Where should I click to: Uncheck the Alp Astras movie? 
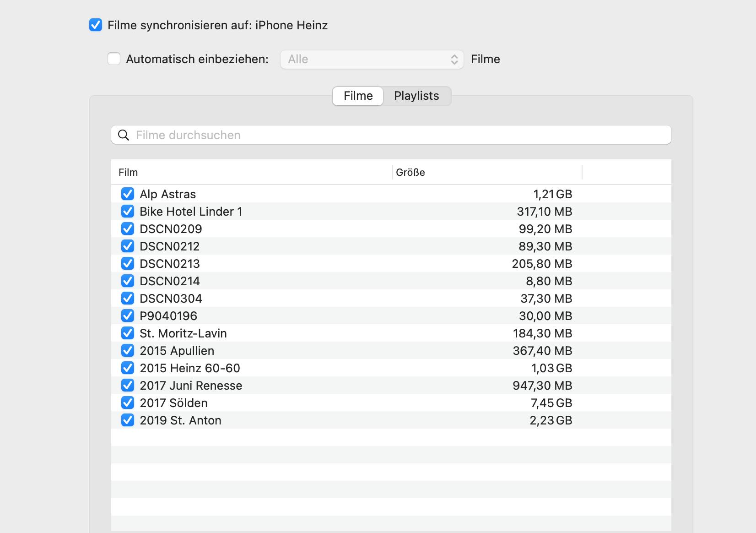point(128,194)
